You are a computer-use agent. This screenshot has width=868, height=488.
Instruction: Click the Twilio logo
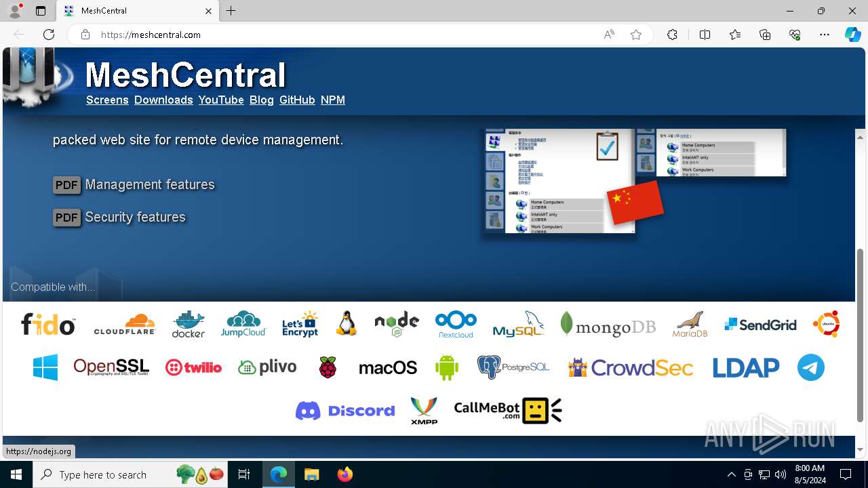point(194,367)
